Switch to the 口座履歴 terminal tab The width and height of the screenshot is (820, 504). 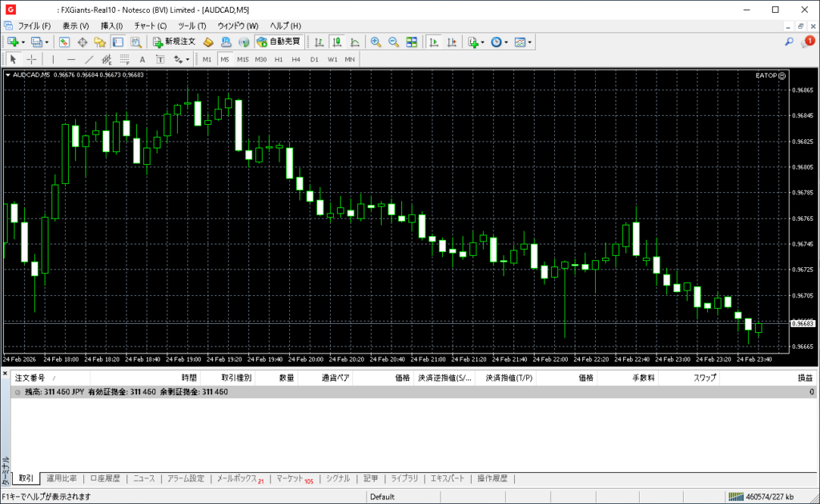point(105,478)
